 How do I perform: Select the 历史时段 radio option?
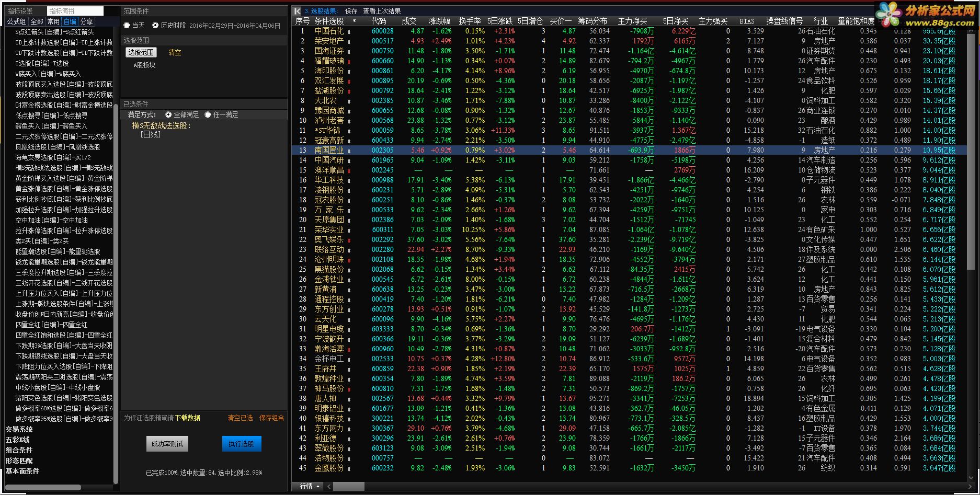pos(155,25)
